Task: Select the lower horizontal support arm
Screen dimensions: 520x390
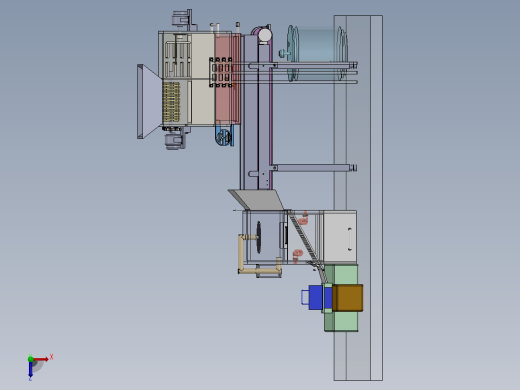Action: pos(314,168)
